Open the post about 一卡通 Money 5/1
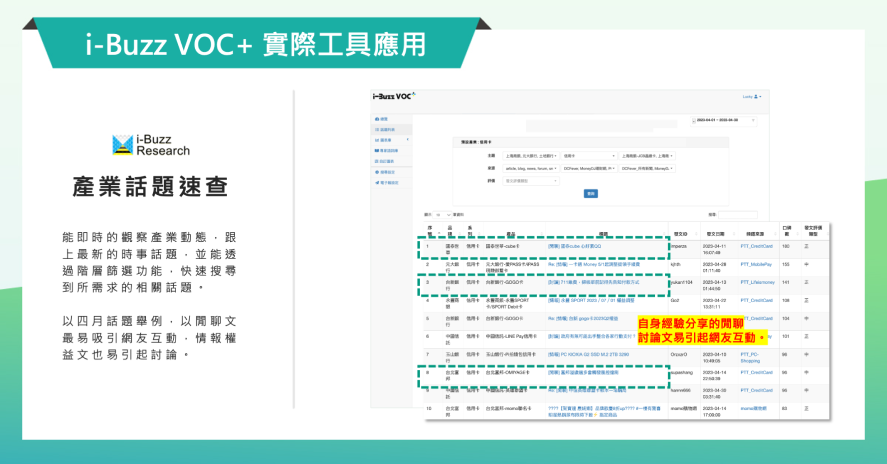The image size is (887, 464). [x=593, y=264]
